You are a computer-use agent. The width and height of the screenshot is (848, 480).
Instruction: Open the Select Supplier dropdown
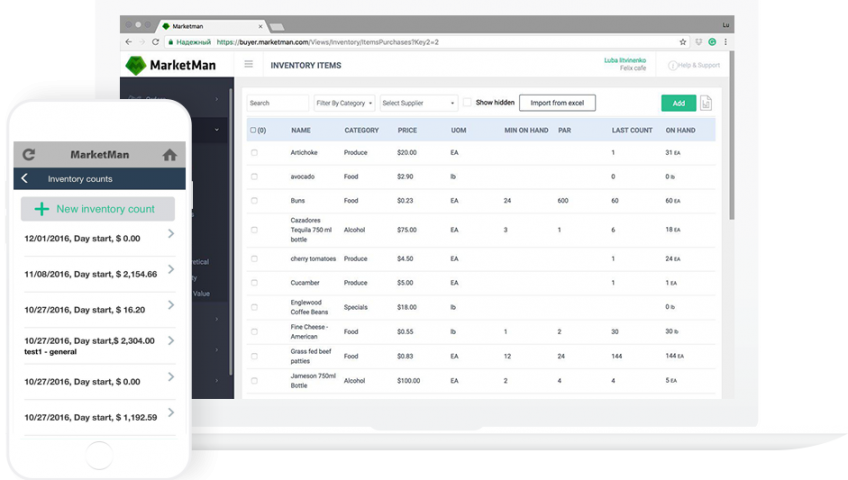(419, 103)
